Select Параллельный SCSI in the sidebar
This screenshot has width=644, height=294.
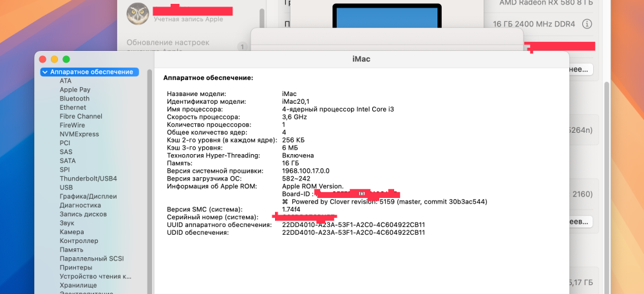tap(91, 259)
